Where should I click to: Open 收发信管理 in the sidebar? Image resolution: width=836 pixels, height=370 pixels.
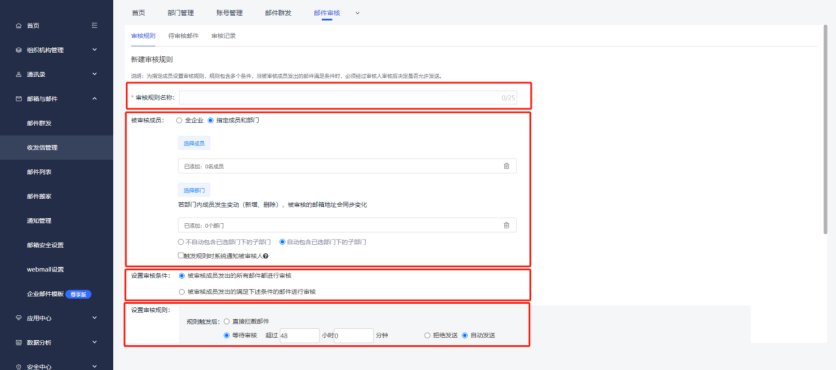[x=42, y=148]
